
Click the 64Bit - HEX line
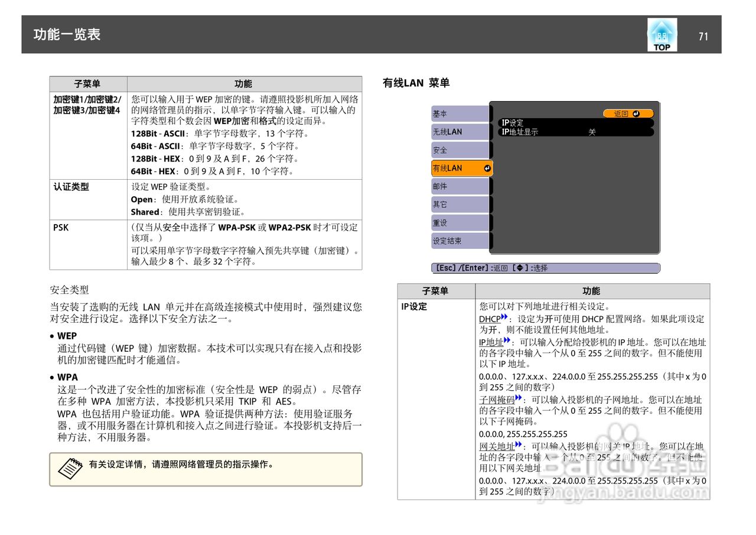click(212, 171)
